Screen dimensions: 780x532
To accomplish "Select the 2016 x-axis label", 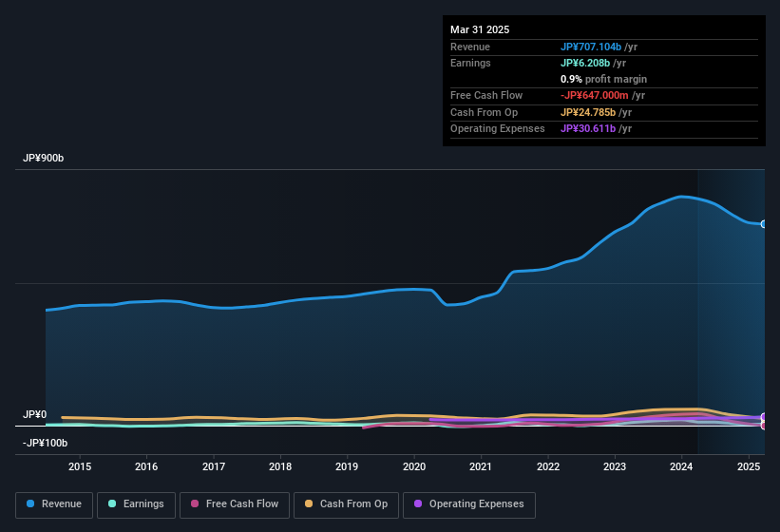I will [146, 466].
